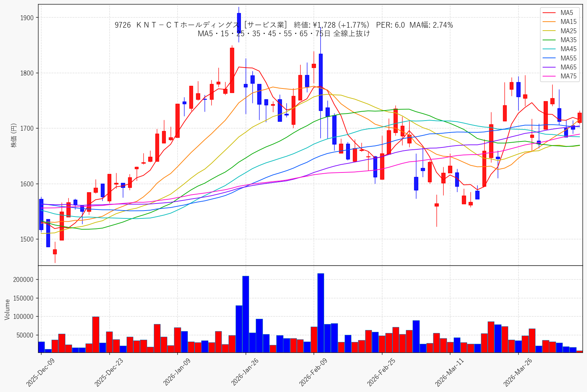Image resolution: width=587 pixels, height=392 pixels.
Task: Click the 1600 price axis label
Action: 27,184
